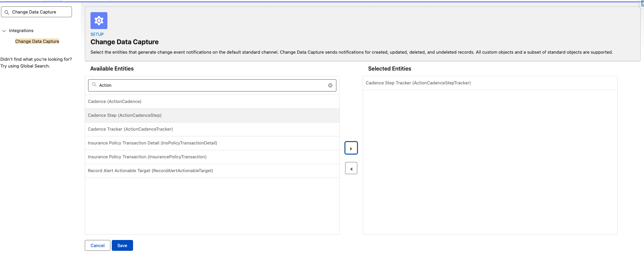The height and width of the screenshot is (268, 644).
Task: Select Cadence Step (ActionCadenceStep) entity
Action: pyautogui.click(x=125, y=115)
